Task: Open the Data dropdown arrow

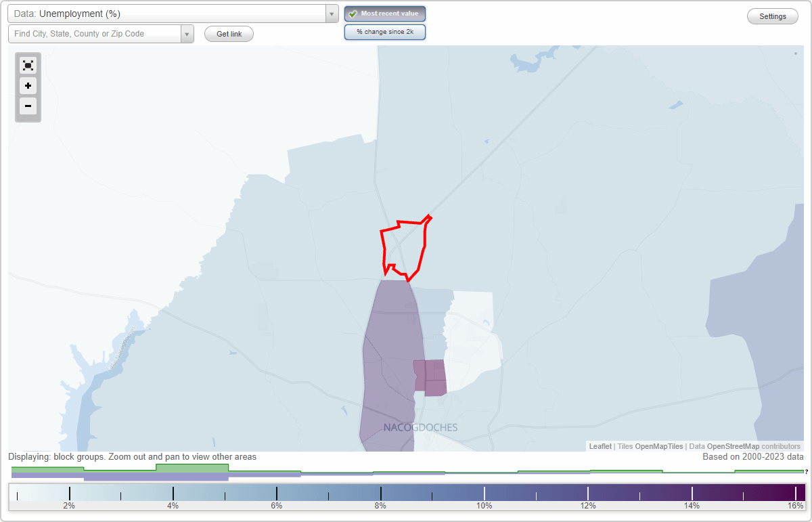Action: 331,14
